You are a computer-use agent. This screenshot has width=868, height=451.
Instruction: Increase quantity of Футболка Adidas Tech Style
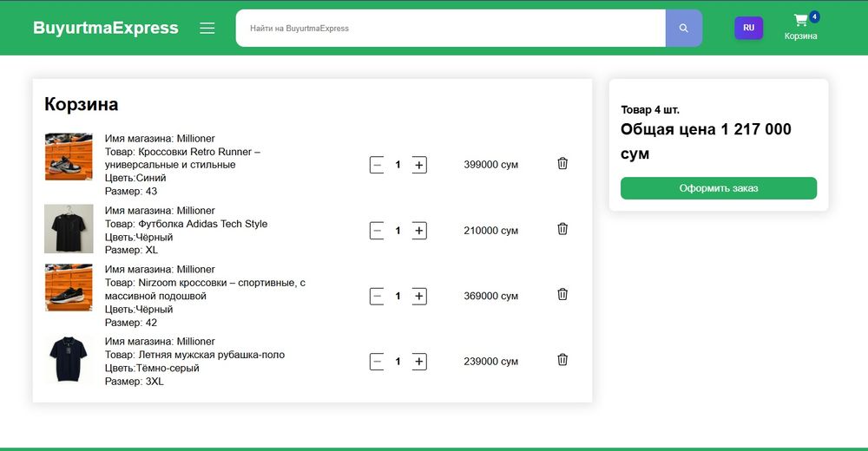click(419, 231)
